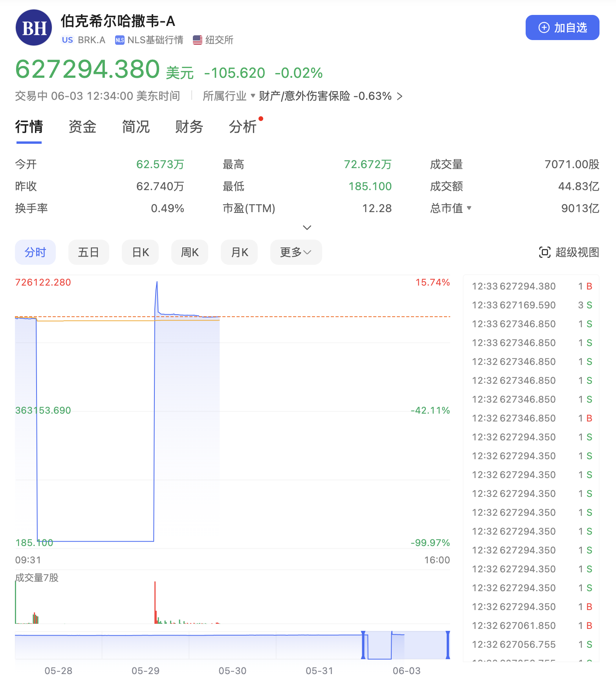
Task: Click the 成交额 value 44.83亿
Action: click(x=579, y=186)
